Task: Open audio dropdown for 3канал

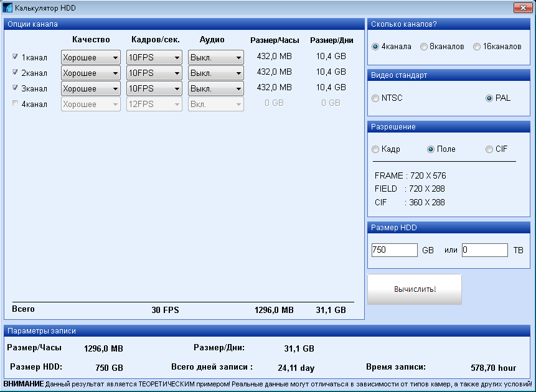Action: coord(215,88)
